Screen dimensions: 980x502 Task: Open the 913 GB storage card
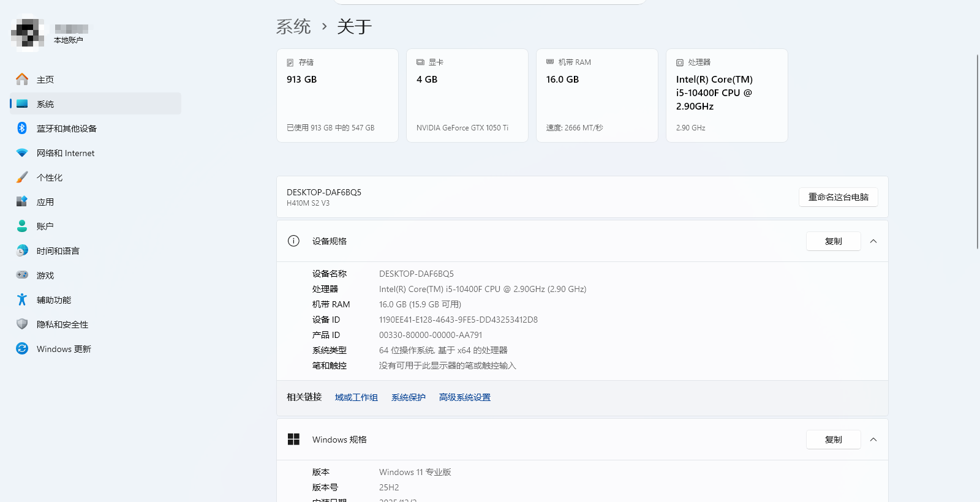point(337,96)
